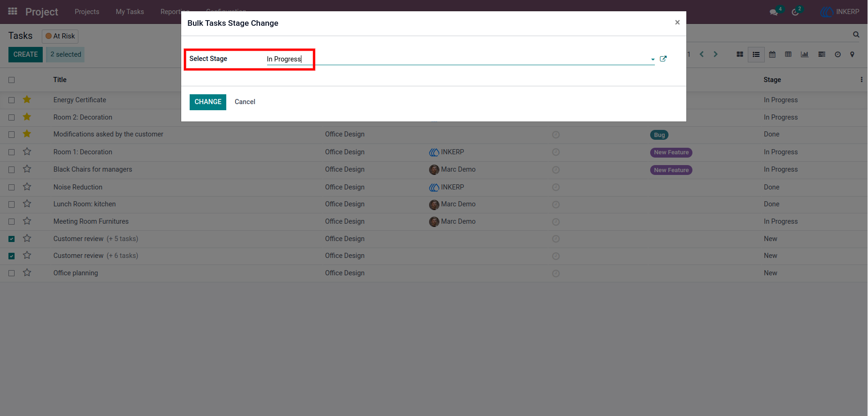Toggle star on Noise Reduction task
Screen dimensions: 868x416
(x=27, y=187)
